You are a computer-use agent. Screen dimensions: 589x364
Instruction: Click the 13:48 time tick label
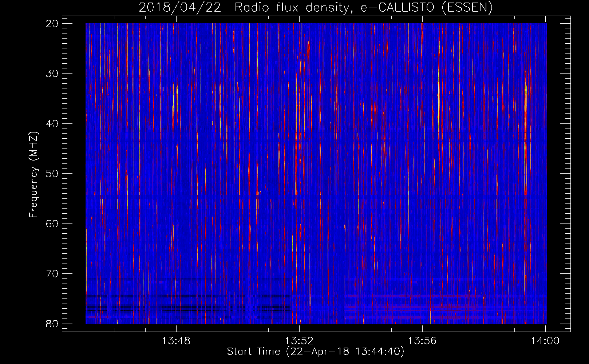tap(176, 341)
